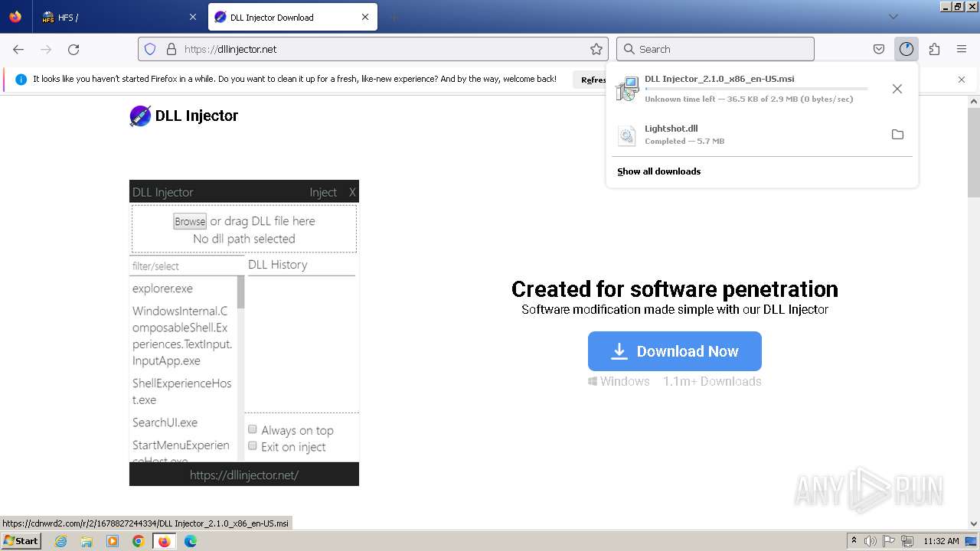Image resolution: width=980 pixels, height=551 pixels.
Task: Select SearchUI.exe in process list
Action: coord(165,422)
